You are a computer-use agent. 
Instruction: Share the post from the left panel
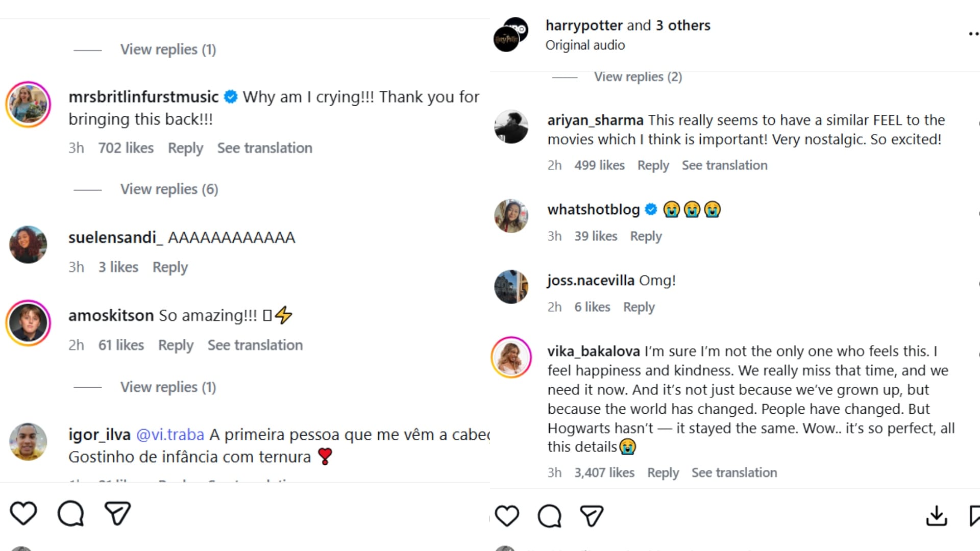coord(117,513)
